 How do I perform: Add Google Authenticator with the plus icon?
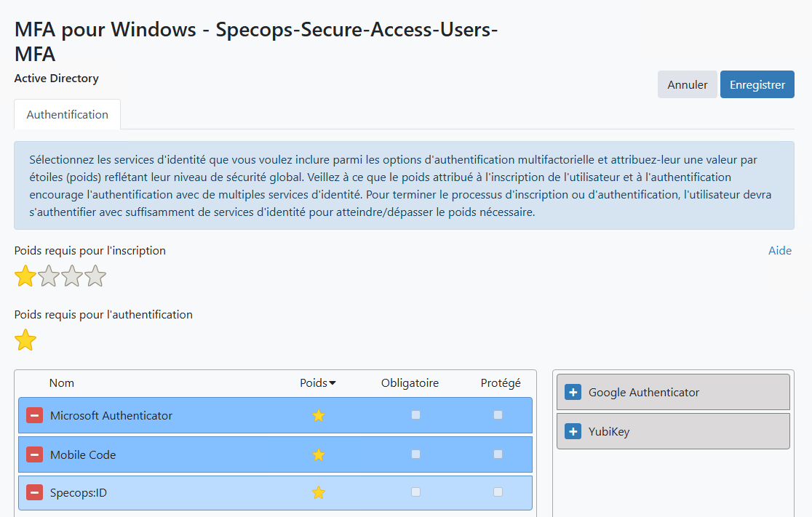[x=573, y=392]
